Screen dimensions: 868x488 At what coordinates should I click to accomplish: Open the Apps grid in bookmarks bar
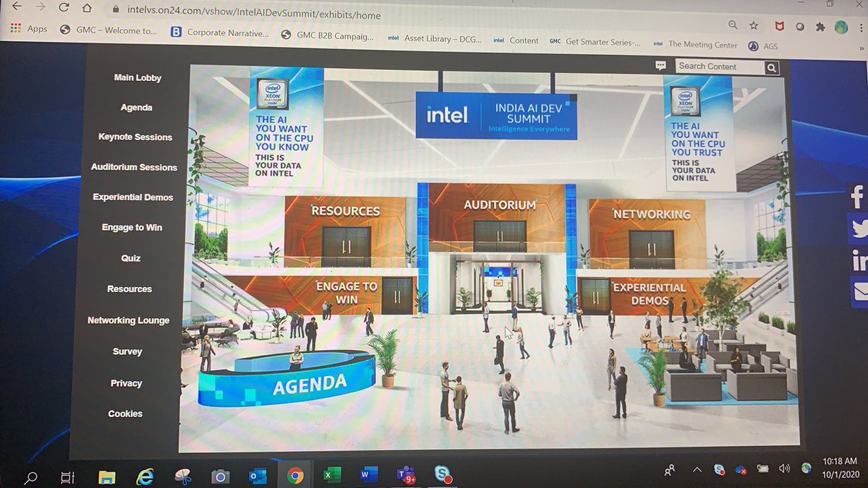[29, 29]
